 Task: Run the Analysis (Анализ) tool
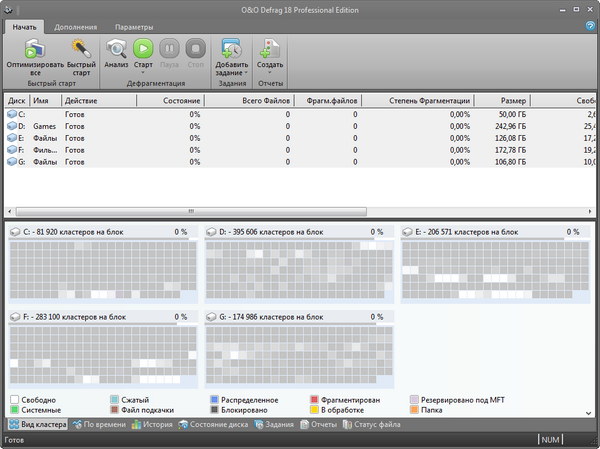point(116,48)
